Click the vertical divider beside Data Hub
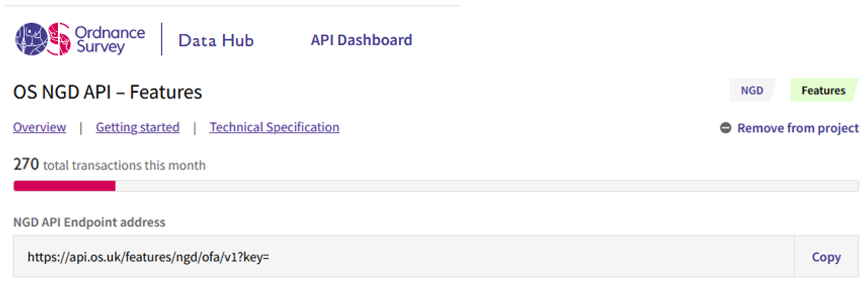Viewport: 868px width, 286px height. point(162,39)
